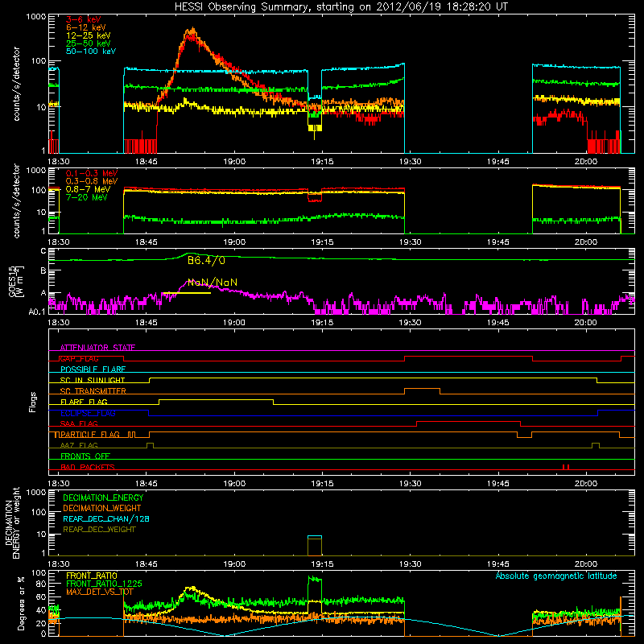Click the Absolute geomagnetic latitude label

(x=556, y=576)
